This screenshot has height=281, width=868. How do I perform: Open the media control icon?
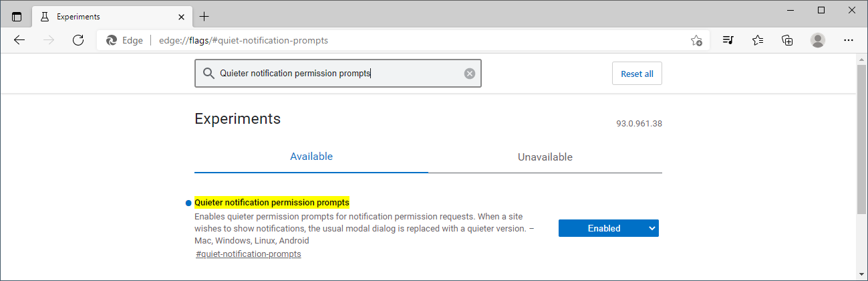pyautogui.click(x=728, y=40)
